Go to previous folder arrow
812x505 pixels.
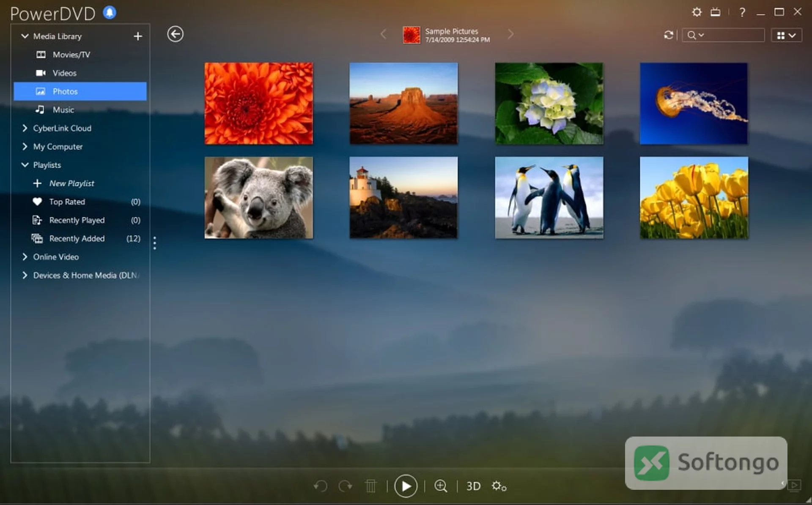click(383, 34)
